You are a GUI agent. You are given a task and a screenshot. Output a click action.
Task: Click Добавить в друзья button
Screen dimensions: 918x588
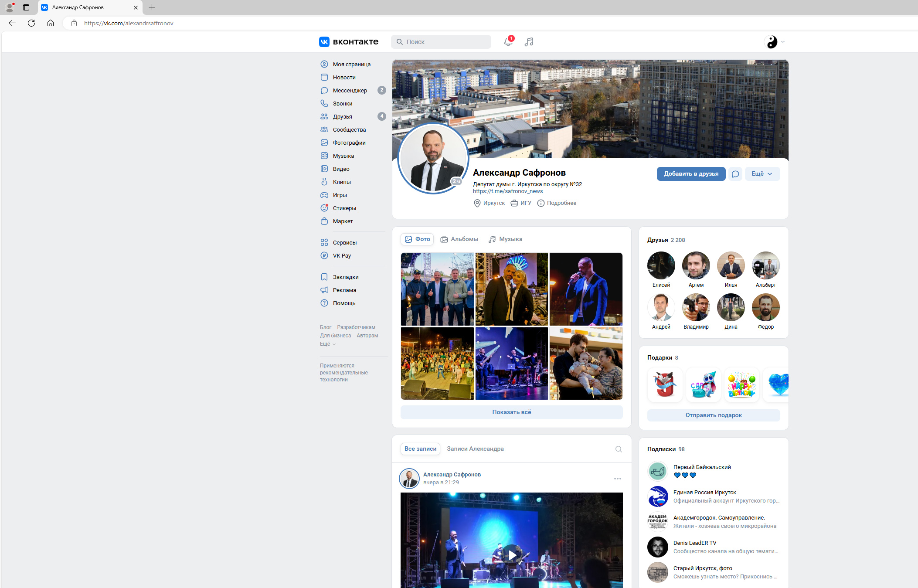[691, 174]
